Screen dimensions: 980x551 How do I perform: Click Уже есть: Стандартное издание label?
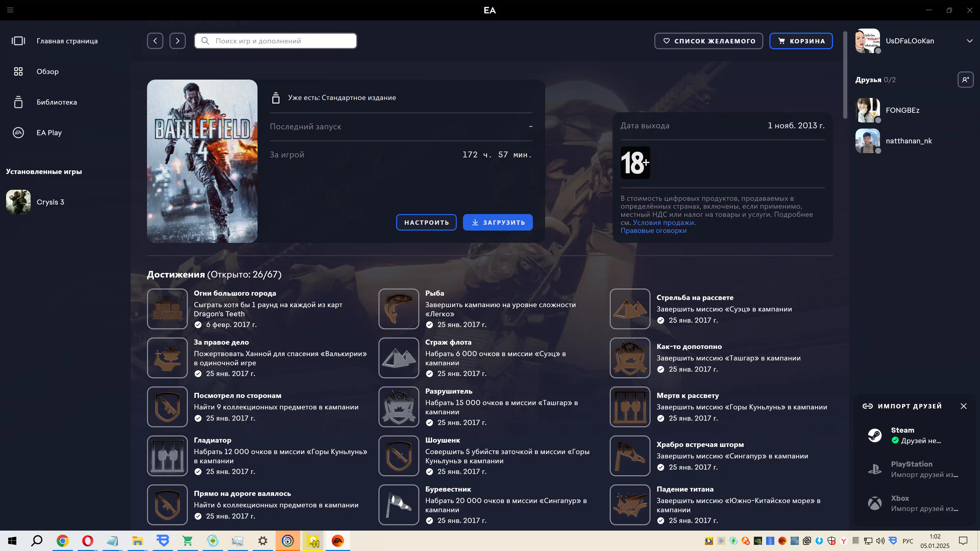(x=342, y=98)
